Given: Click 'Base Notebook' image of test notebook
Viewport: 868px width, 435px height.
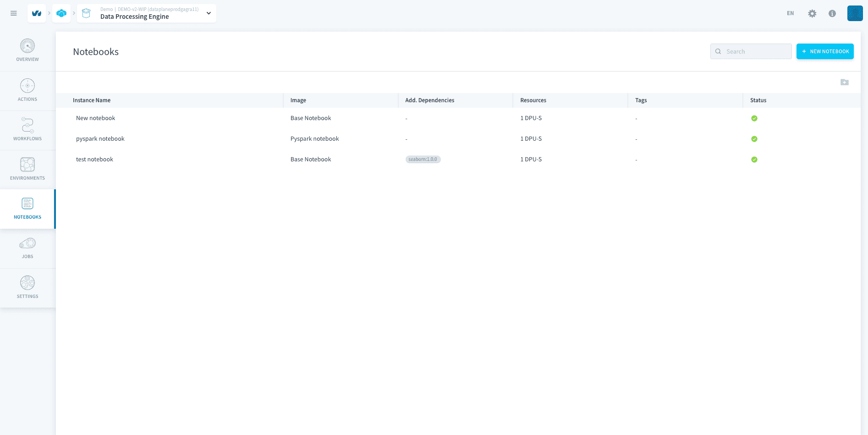Looking at the screenshot, I should tap(311, 160).
